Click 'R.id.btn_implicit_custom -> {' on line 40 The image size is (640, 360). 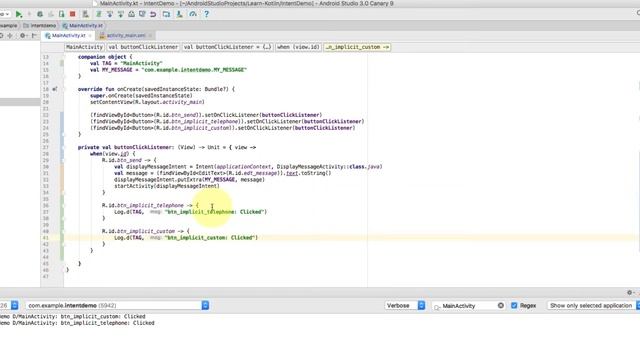[146, 231]
